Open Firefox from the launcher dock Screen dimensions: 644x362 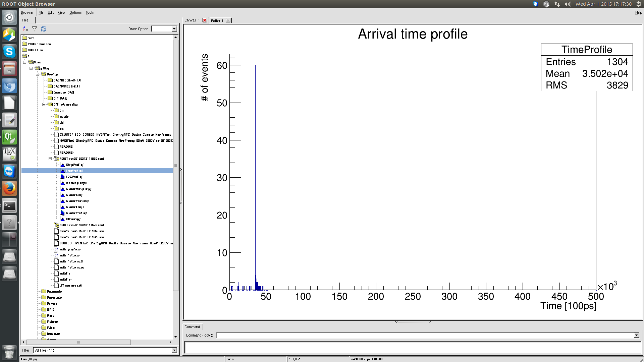(9, 188)
